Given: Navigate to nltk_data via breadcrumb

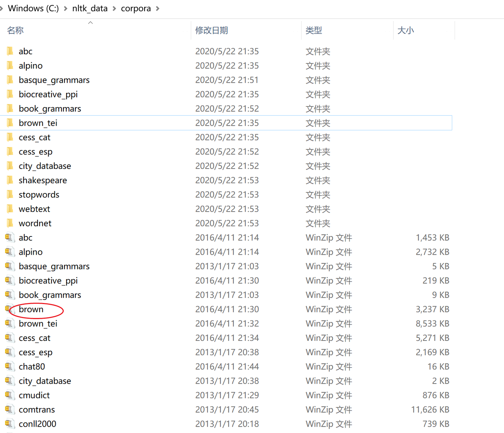Looking at the screenshot, I should [x=90, y=8].
